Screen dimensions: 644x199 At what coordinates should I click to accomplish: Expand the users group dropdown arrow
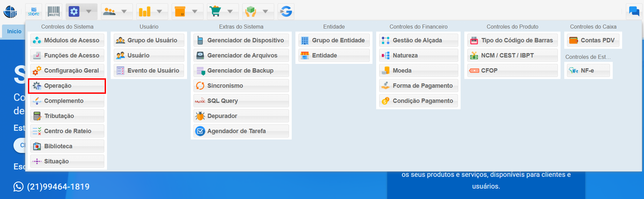click(124, 12)
